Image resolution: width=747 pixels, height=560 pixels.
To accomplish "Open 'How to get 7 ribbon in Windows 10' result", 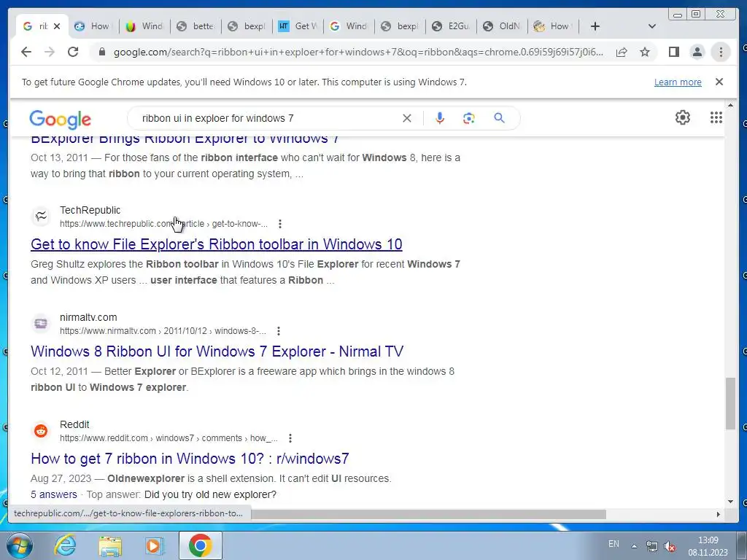I will pyautogui.click(x=190, y=459).
